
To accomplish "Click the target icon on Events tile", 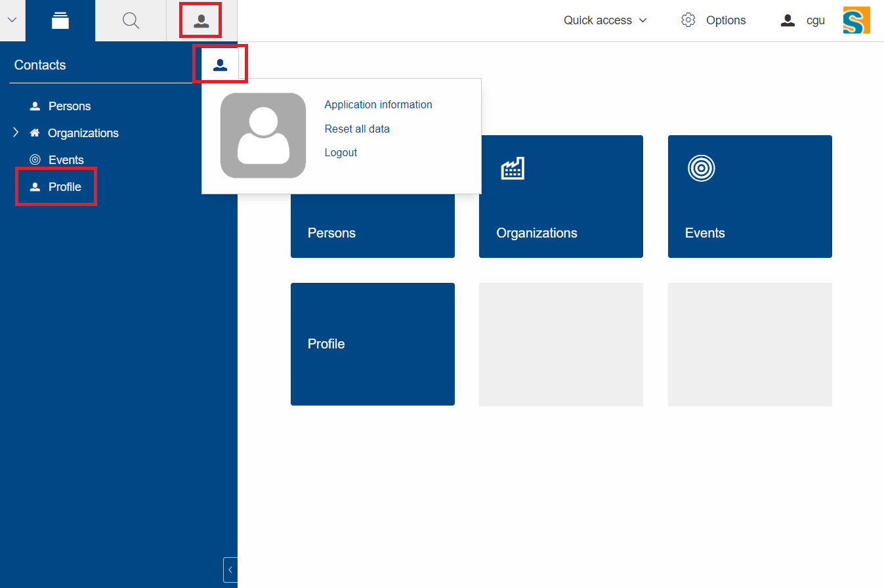I will coord(701,168).
